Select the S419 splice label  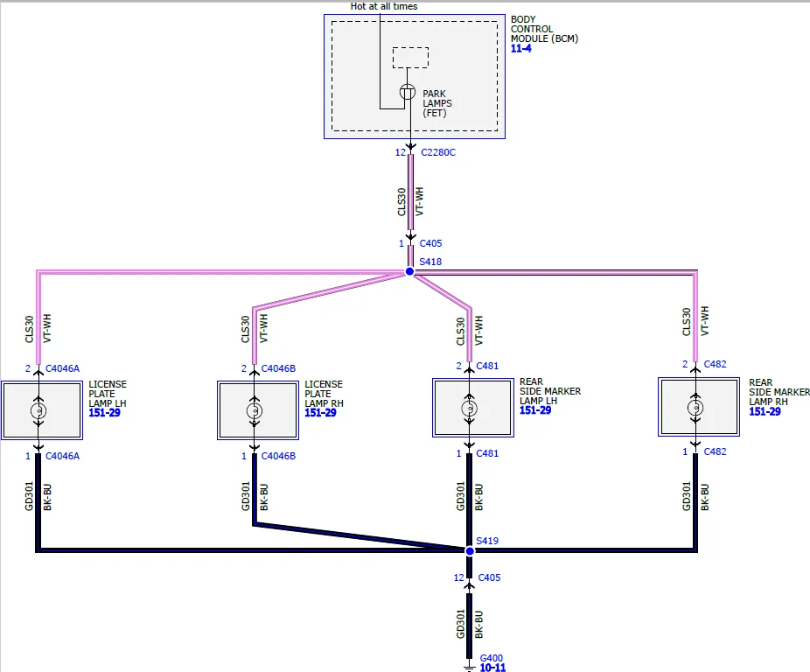click(x=487, y=541)
